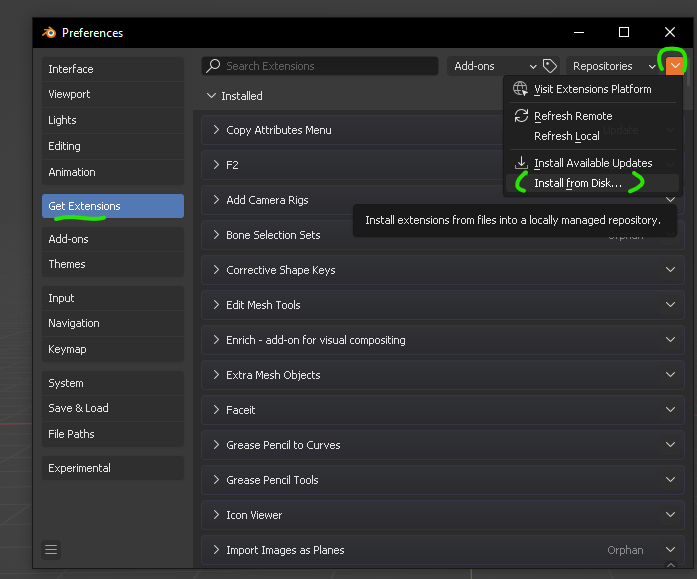This screenshot has height=579, width=697.
Task: Collapse the Installed section
Action: pyautogui.click(x=211, y=96)
